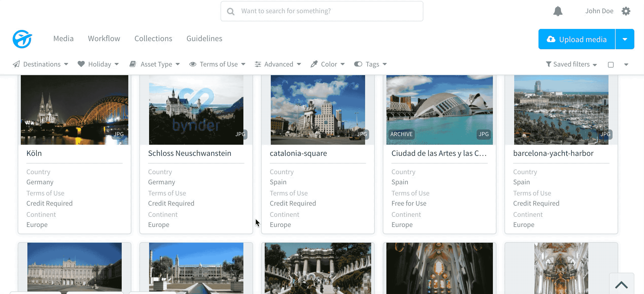Click the Terms of Use eye icon
The image size is (644, 294).
pos(193,64)
